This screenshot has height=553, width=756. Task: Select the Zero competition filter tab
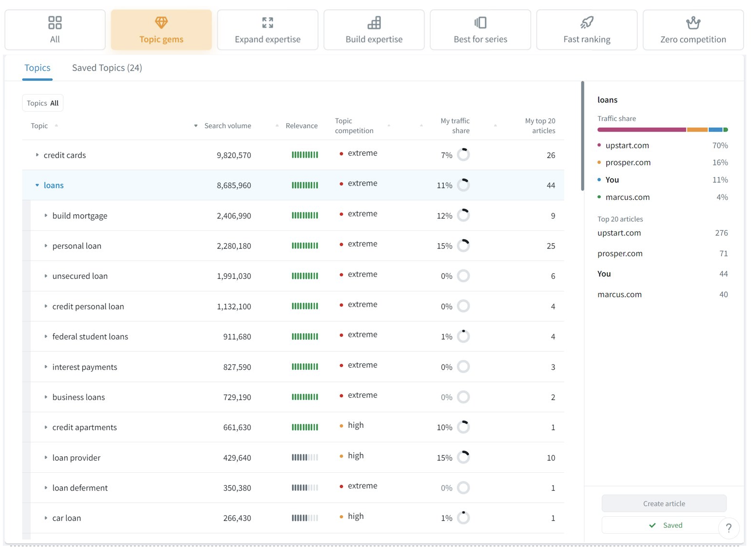click(693, 29)
